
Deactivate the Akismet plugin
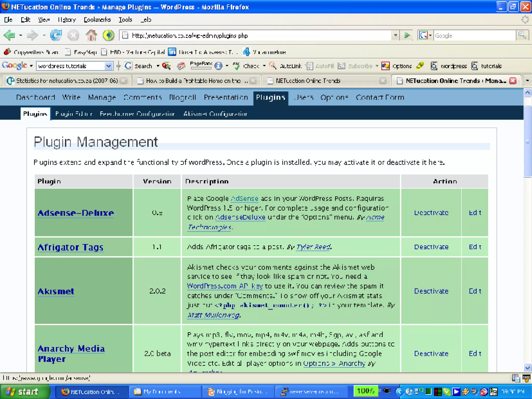point(431,291)
